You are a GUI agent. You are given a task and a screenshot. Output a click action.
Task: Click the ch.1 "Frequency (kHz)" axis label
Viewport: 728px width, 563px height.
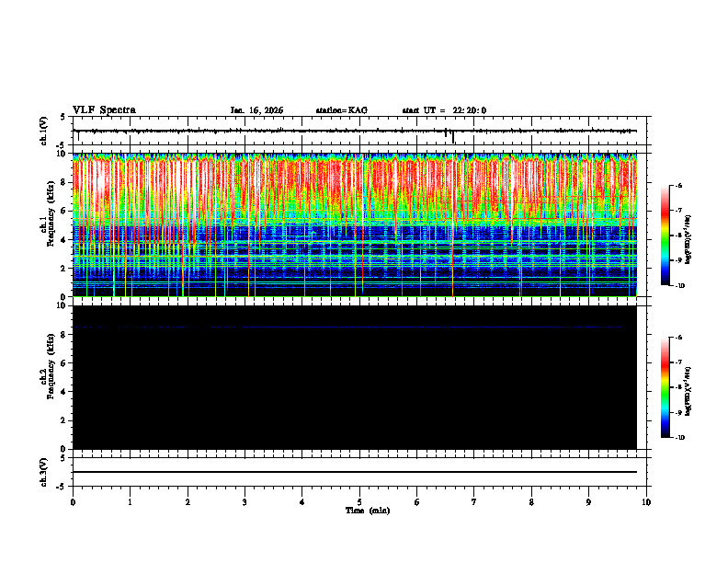51,214
